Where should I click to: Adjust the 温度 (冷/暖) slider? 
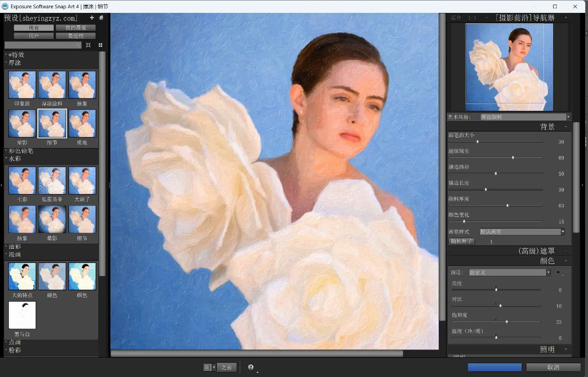tap(496, 337)
